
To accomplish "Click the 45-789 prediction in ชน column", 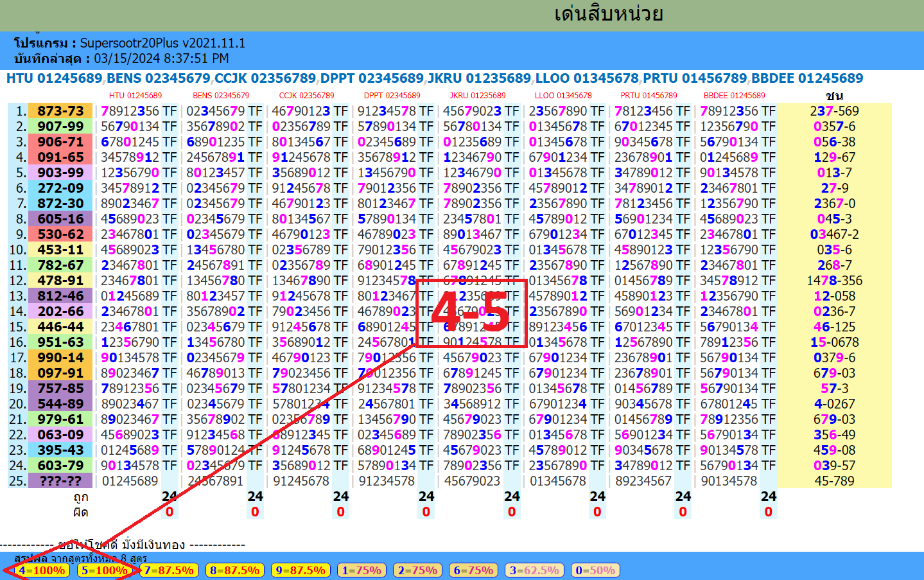I will pyautogui.click(x=834, y=481).
